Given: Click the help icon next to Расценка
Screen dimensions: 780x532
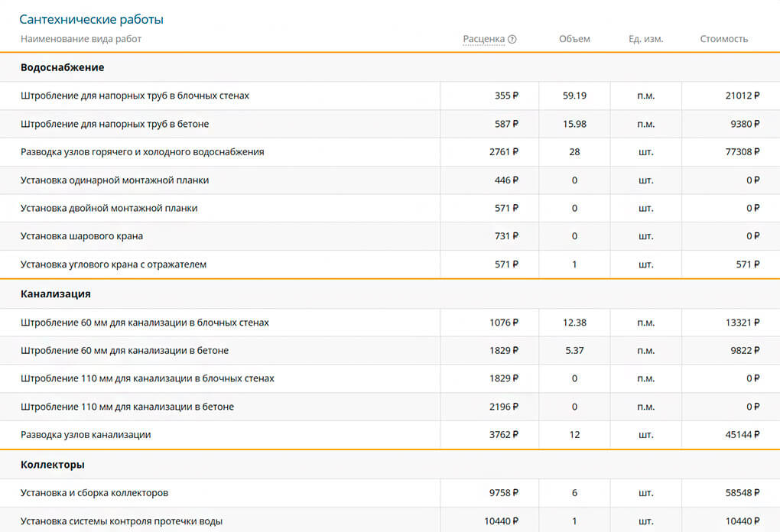Looking at the screenshot, I should (x=512, y=39).
